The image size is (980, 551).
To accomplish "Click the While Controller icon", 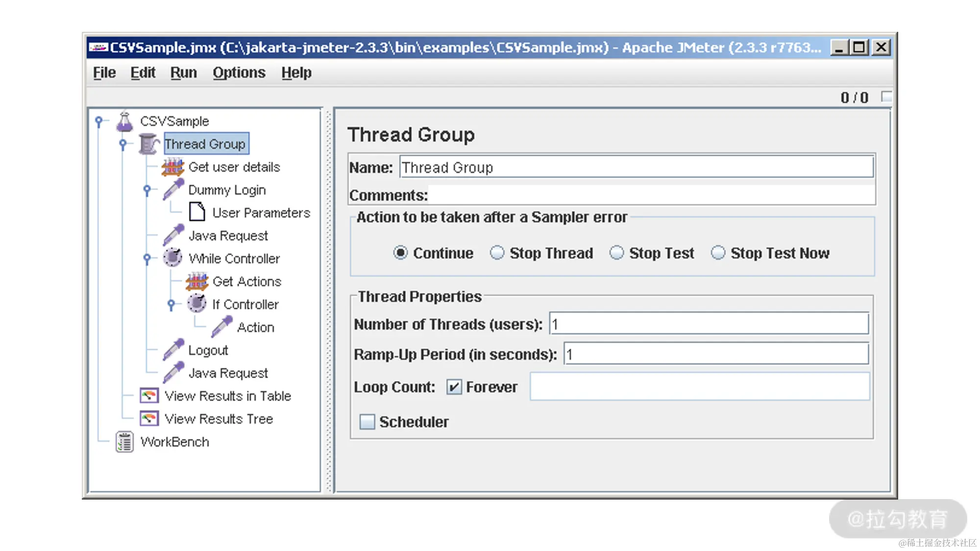I will coord(172,258).
